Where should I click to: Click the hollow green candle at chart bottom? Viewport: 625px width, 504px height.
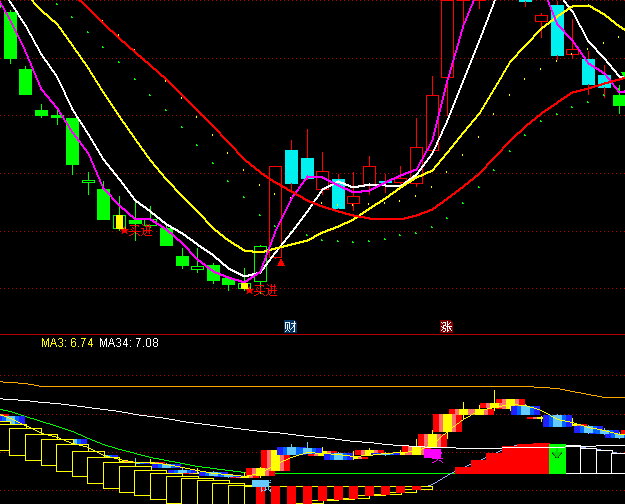pos(260,264)
